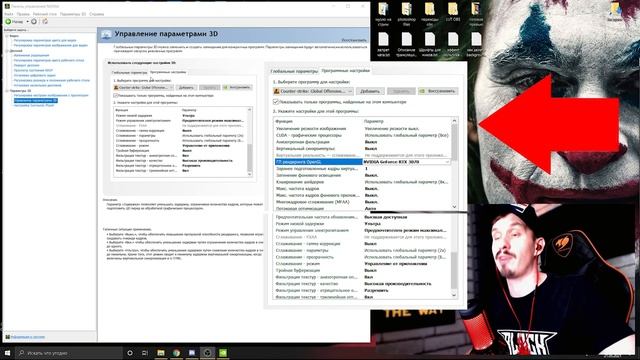
Task: Collapse the Видео tree node
Action: [x=7, y=36]
